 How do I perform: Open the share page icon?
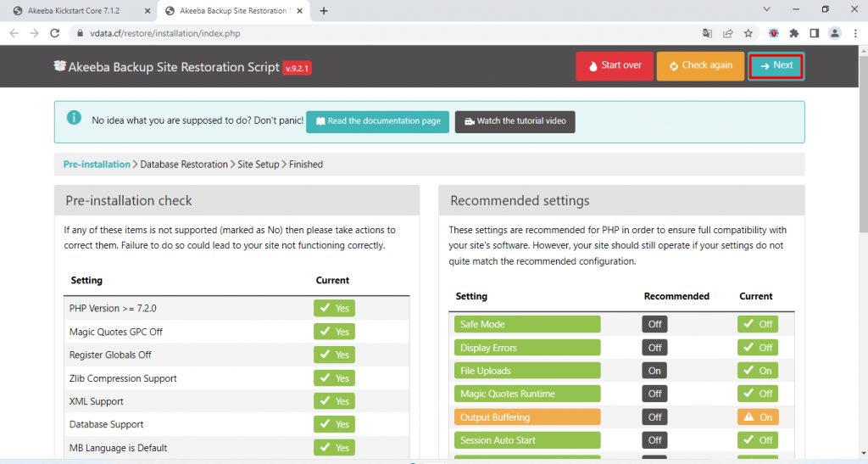point(727,34)
